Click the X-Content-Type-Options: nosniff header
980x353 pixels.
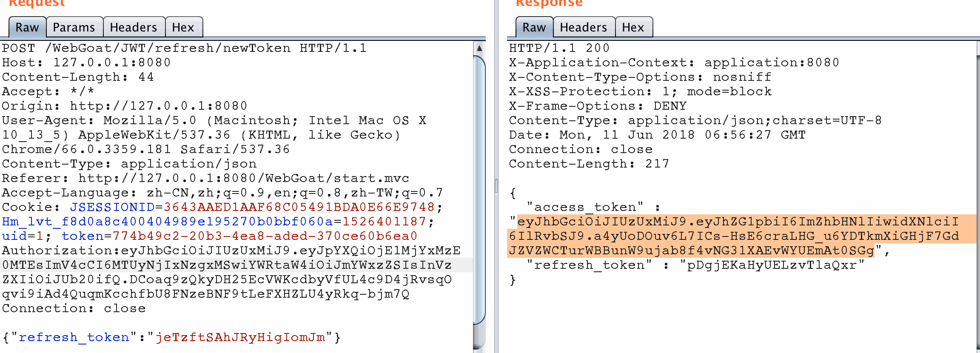pyautogui.click(x=640, y=77)
